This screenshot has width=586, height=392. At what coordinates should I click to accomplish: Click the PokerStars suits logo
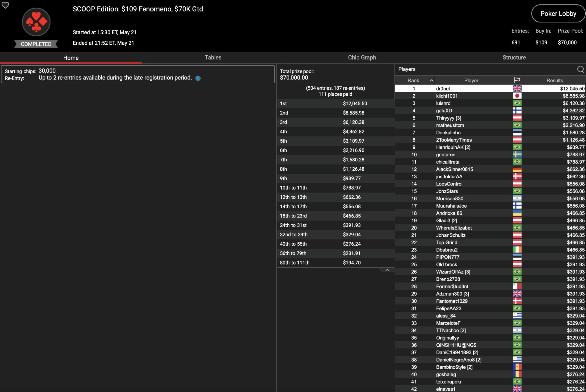(x=36, y=22)
